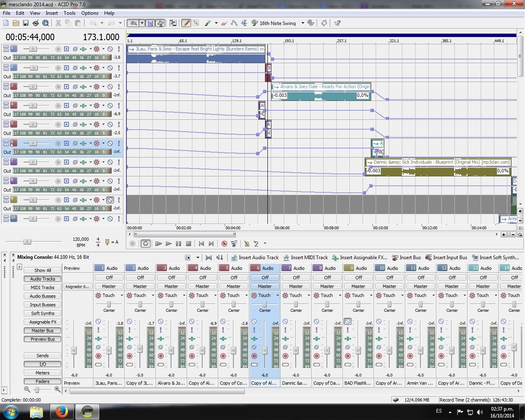The height and width of the screenshot is (420, 525).
Task: Open the Options menu
Action: [89, 13]
